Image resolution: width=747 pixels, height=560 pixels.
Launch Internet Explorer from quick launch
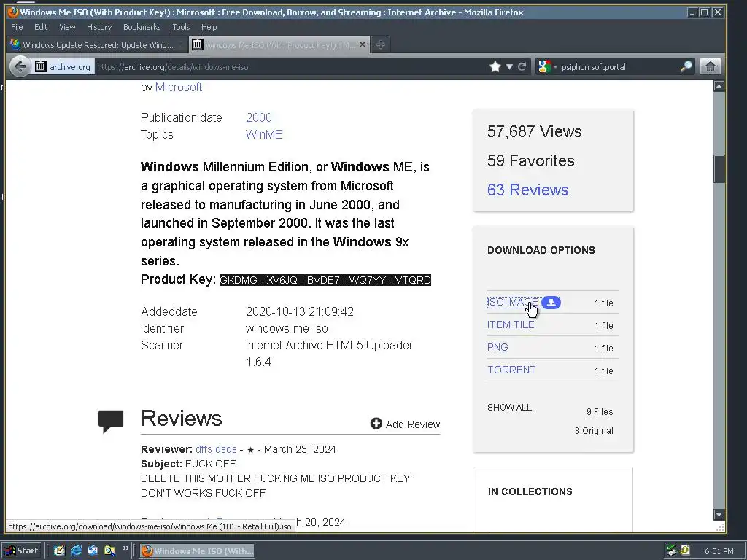[x=76, y=551]
